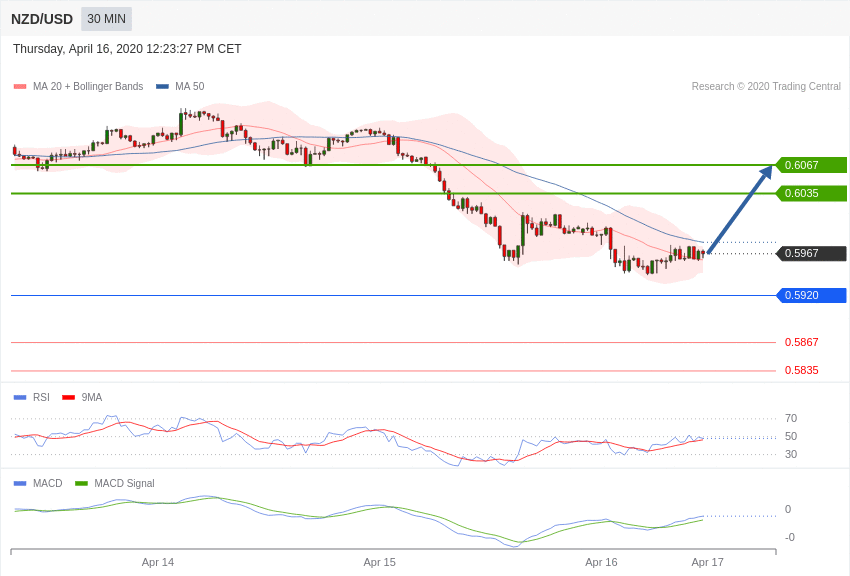Click the Apr 14 date marker
850x576 pixels.
click(x=158, y=562)
